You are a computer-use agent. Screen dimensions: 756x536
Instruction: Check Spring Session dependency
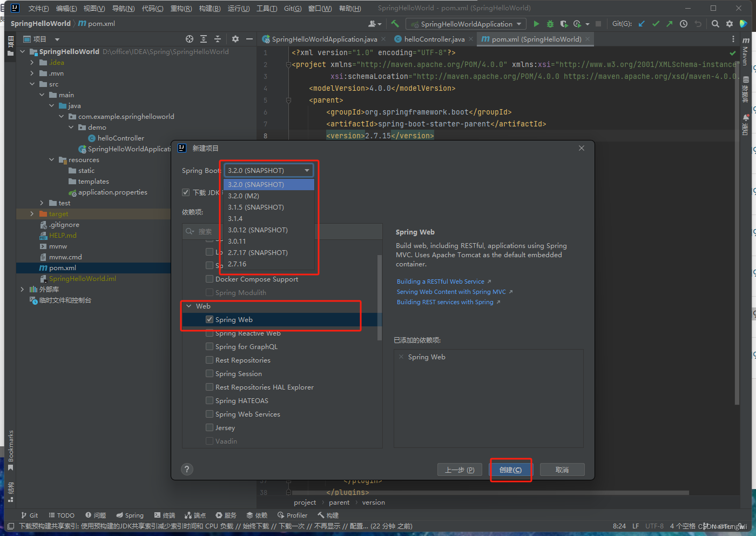210,373
